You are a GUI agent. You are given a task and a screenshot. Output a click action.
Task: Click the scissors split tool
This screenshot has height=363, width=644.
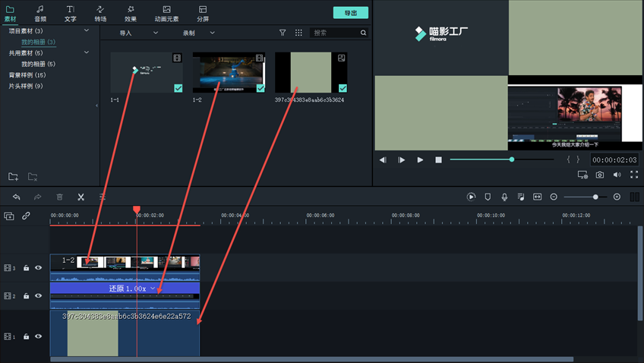(80, 197)
